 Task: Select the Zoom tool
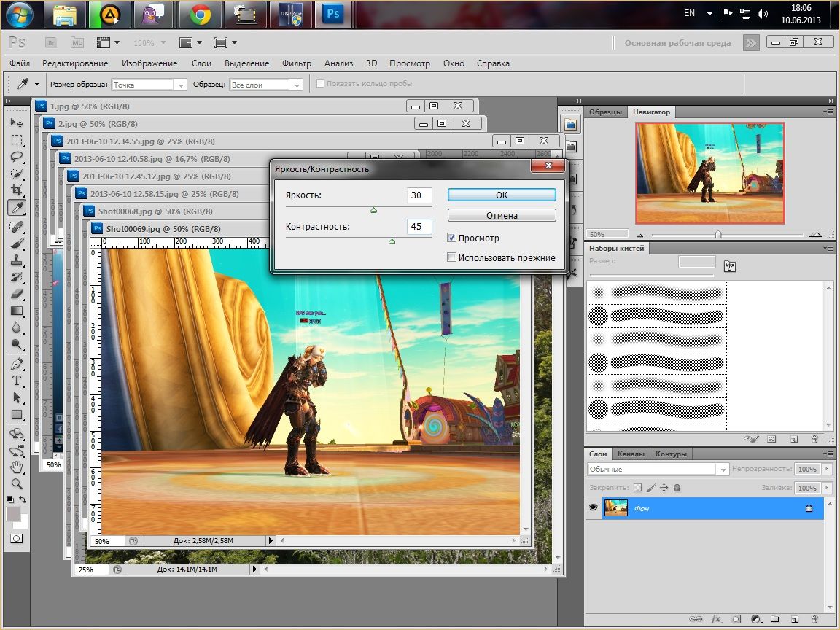(x=17, y=484)
